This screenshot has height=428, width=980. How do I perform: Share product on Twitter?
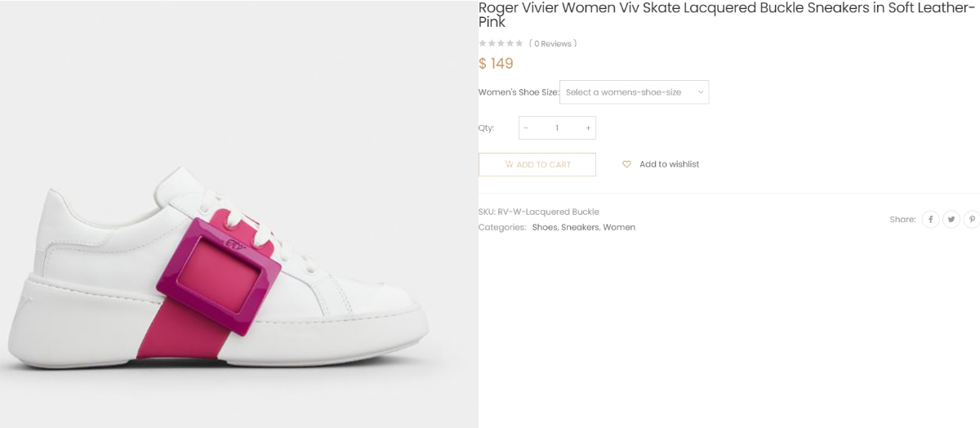click(x=951, y=219)
